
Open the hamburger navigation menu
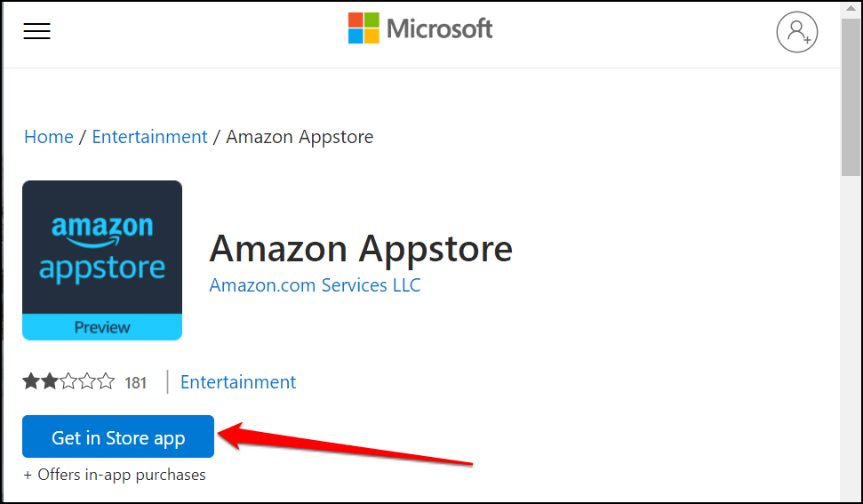coord(37,31)
